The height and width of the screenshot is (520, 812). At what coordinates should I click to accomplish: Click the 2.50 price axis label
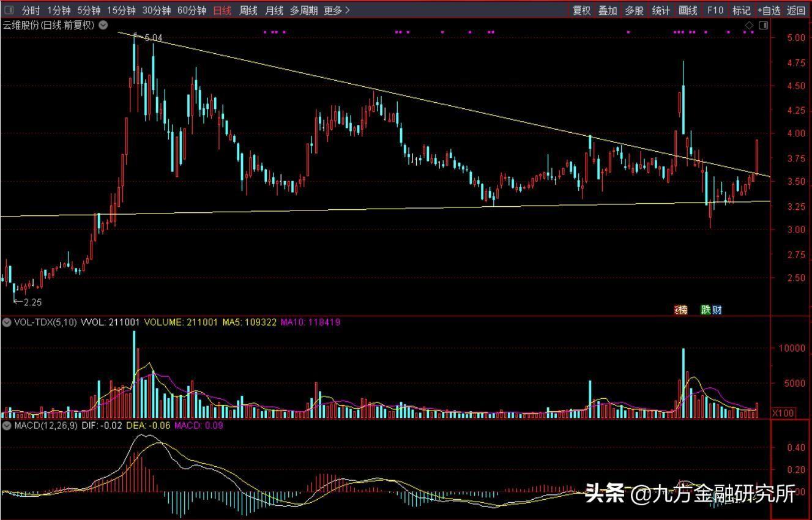pyautogui.click(x=797, y=278)
